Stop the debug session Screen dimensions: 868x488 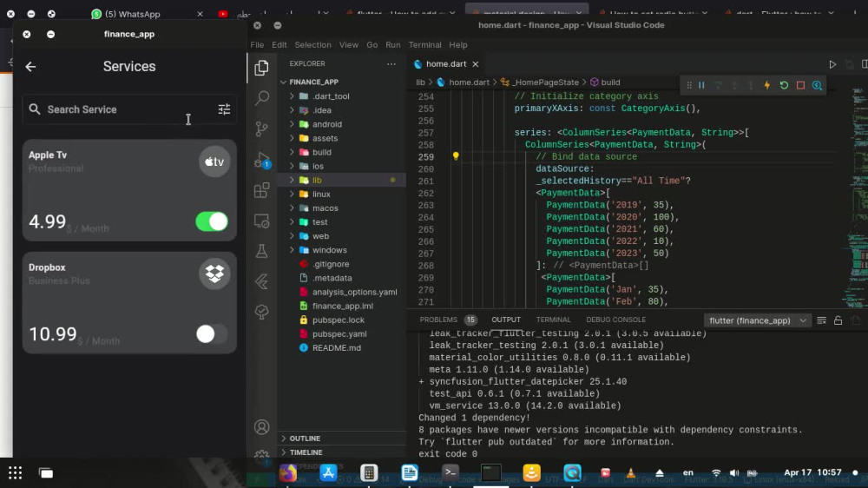coord(800,85)
